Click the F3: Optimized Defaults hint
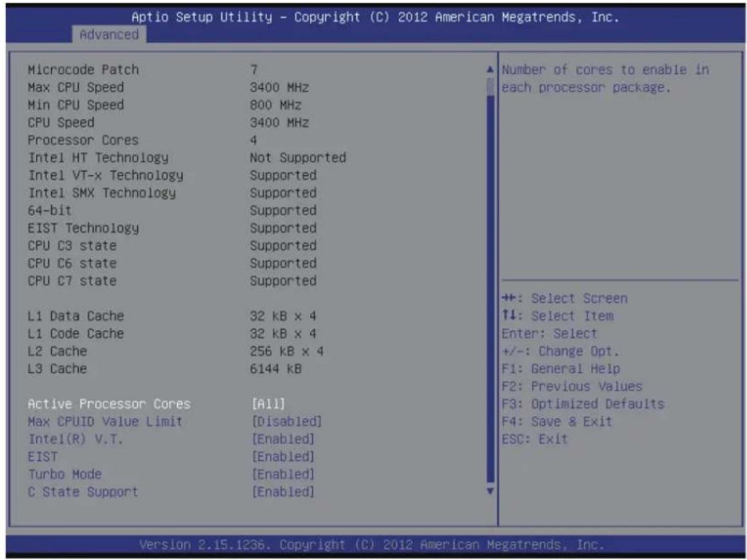 point(583,404)
